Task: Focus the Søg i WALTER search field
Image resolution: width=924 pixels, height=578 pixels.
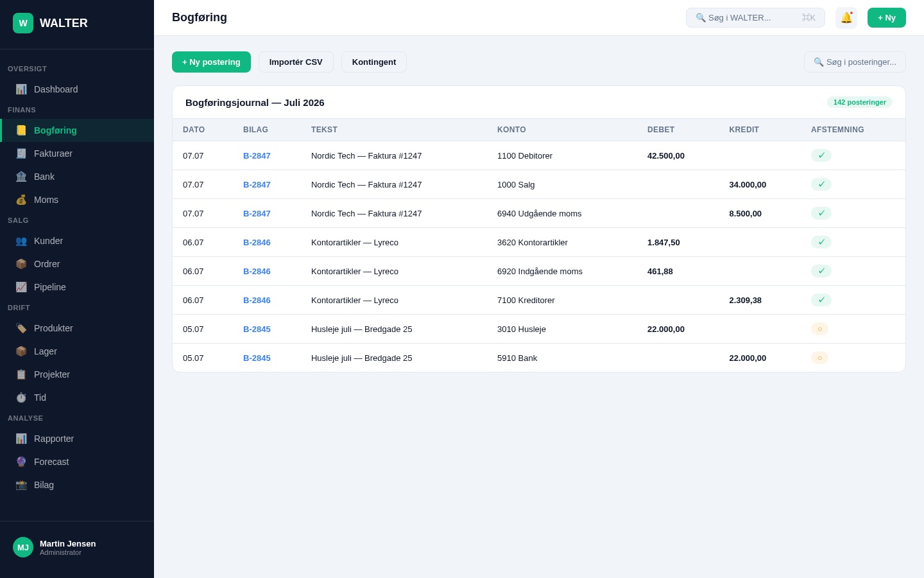Action: point(755,18)
